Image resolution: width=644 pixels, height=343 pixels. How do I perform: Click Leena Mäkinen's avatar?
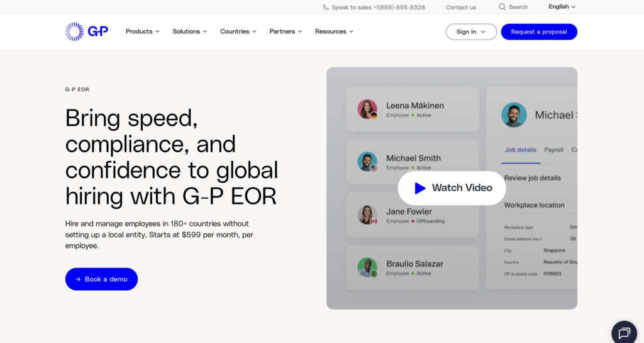367,110
